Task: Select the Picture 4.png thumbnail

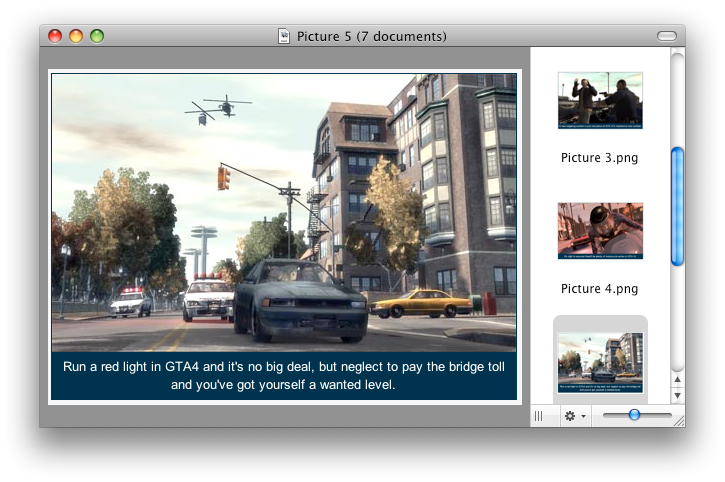Action: [x=600, y=230]
